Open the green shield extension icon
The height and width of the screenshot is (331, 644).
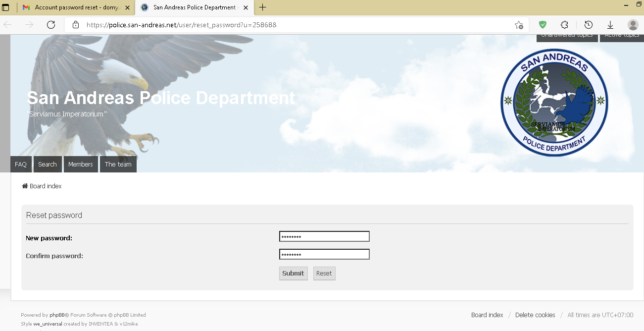(x=543, y=25)
